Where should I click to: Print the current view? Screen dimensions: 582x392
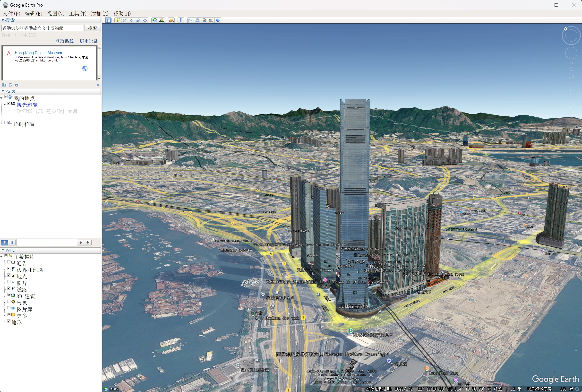point(197,20)
